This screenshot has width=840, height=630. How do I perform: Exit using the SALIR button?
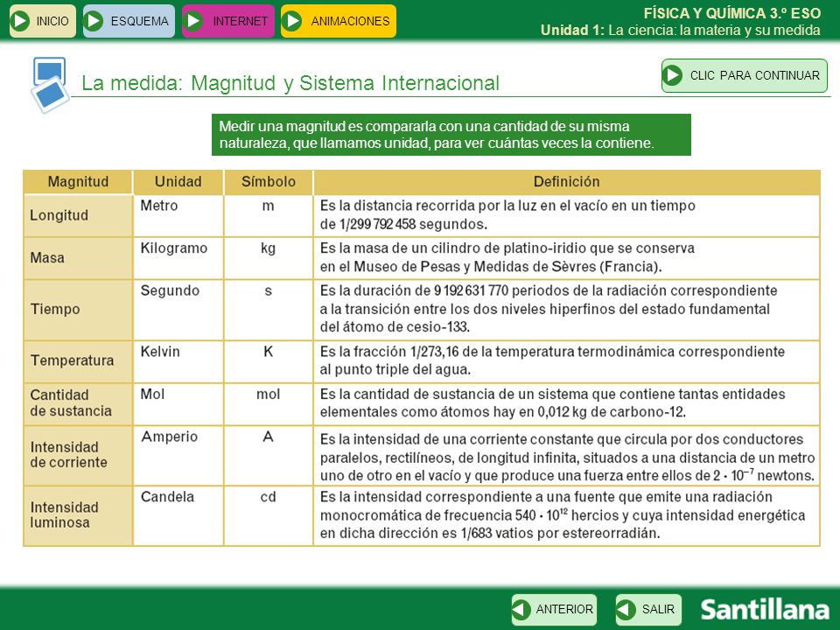tap(648, 610)
